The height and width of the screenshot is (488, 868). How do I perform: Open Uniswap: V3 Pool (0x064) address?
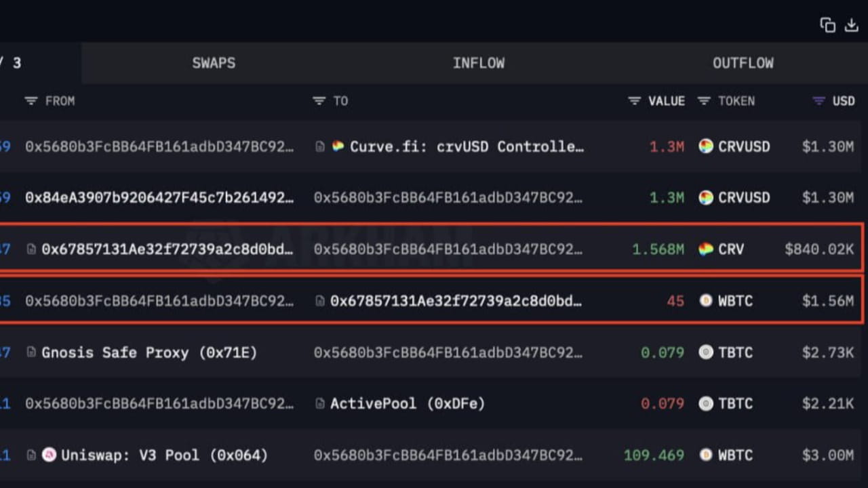(x=164, y=455)
